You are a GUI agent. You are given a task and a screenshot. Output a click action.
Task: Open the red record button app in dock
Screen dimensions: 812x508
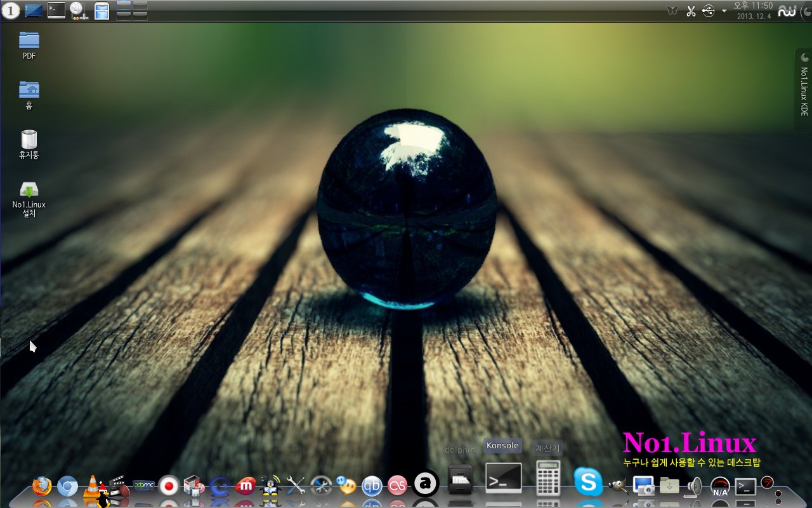tap(169, 486)
